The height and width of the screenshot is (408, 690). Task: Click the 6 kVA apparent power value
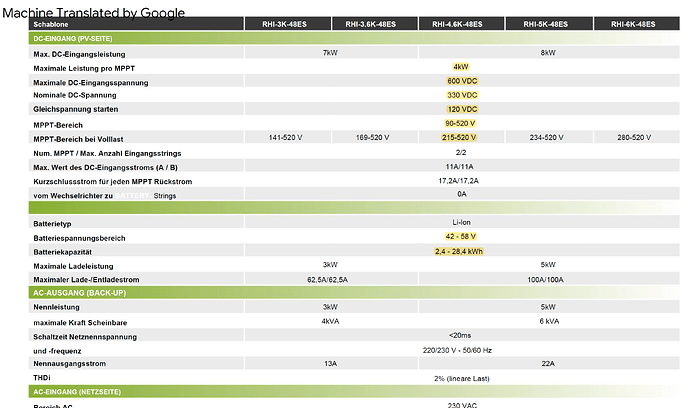549,321
